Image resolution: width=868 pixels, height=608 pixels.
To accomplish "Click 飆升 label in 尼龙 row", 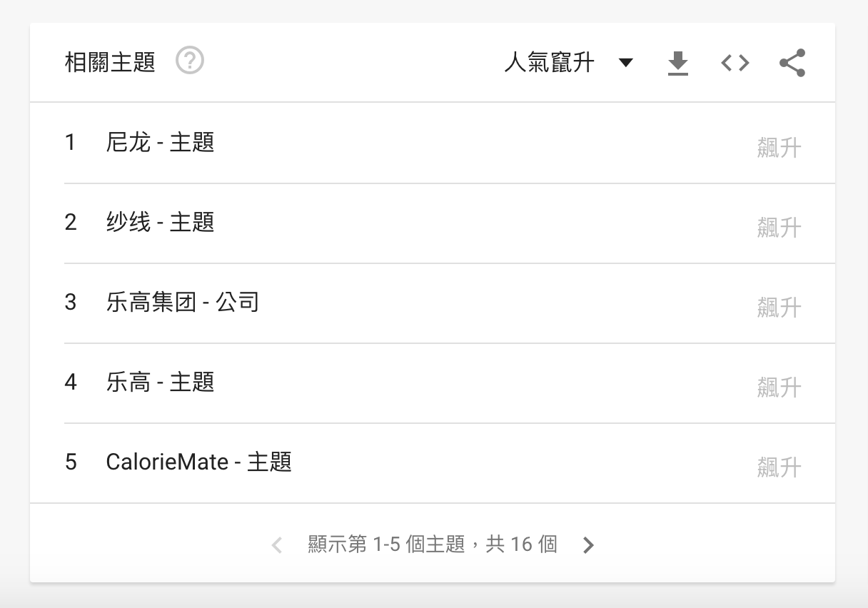I will coord(779,148).
